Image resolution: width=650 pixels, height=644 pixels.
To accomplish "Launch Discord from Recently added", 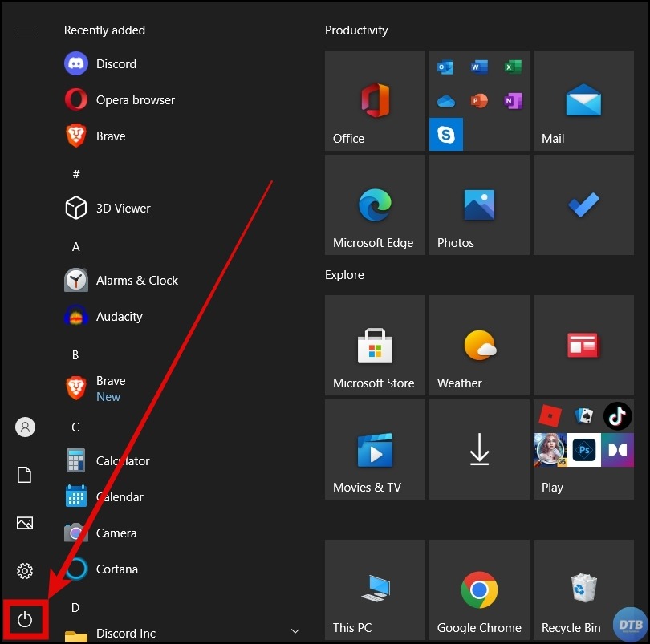I will [116, 64].
